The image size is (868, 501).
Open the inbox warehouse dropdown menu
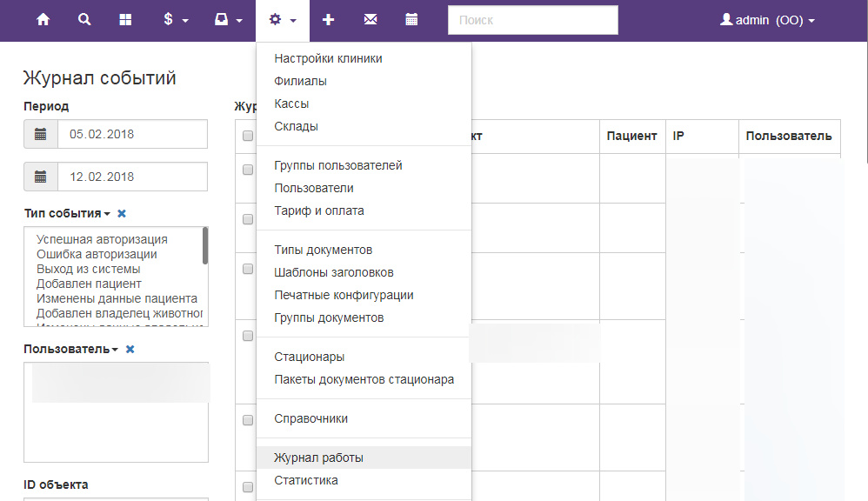228,20
